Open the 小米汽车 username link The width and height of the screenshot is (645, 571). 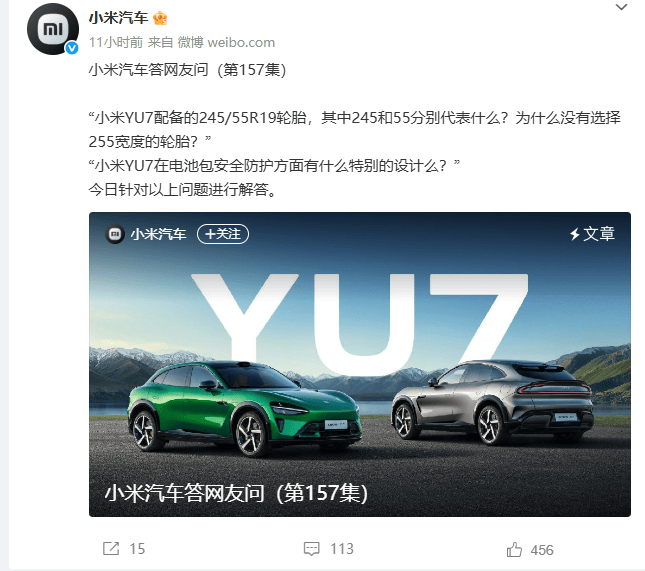pyautogui.click(x=118, y=18)
